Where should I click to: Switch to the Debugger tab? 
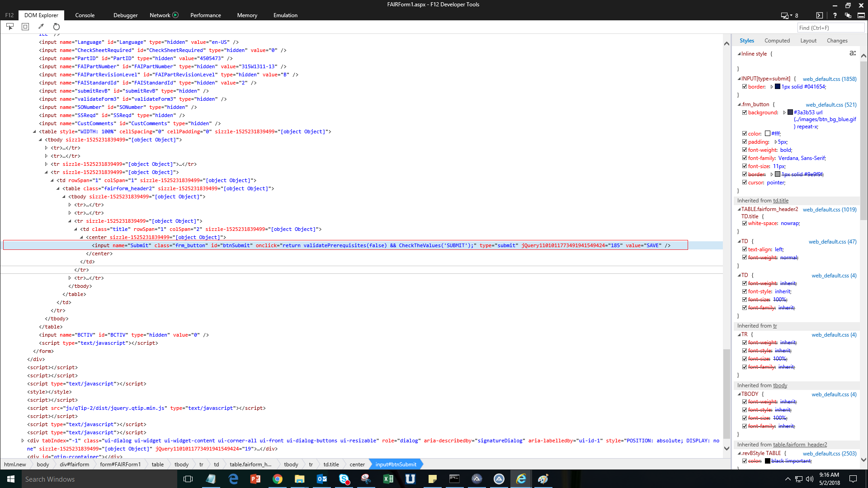(x=125, y=15)
